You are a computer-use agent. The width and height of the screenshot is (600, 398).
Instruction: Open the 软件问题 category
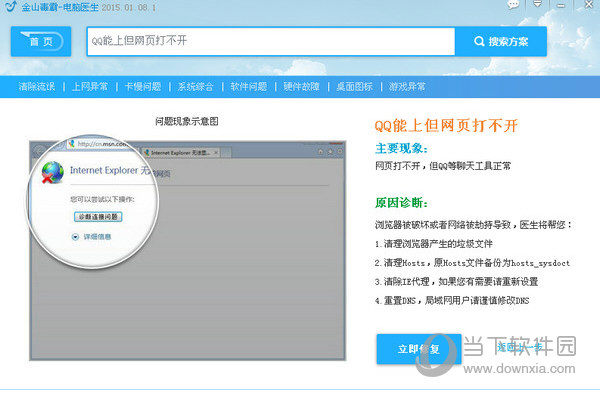point(249,86)
